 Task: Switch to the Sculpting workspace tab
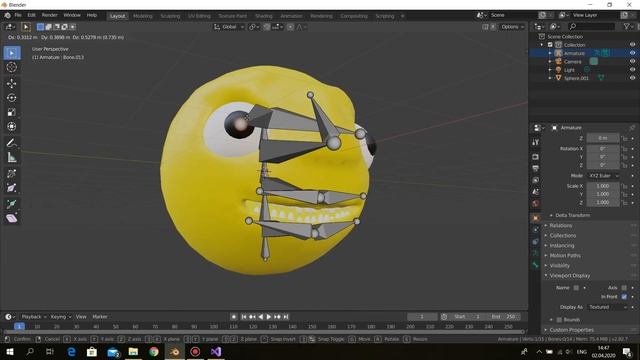(x=170, y=16)
